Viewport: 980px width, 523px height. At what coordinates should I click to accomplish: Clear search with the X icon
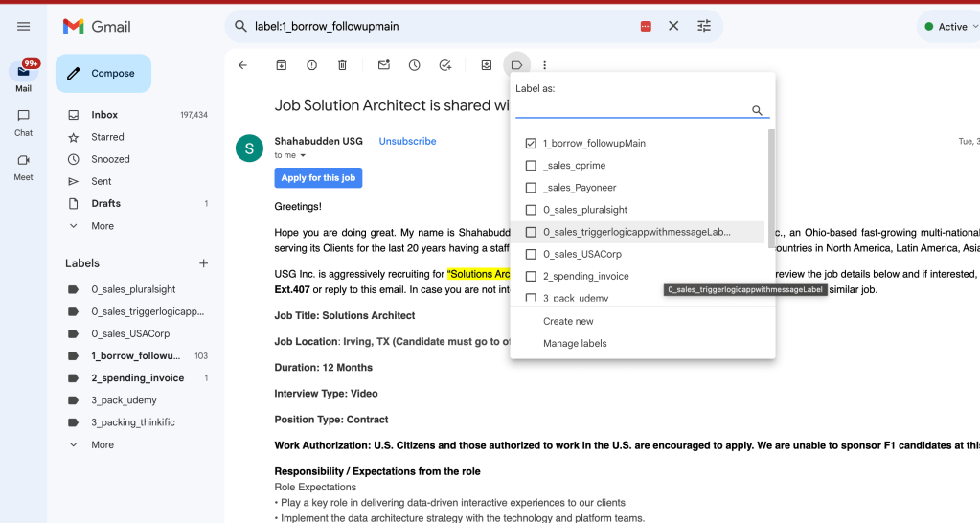673,26
